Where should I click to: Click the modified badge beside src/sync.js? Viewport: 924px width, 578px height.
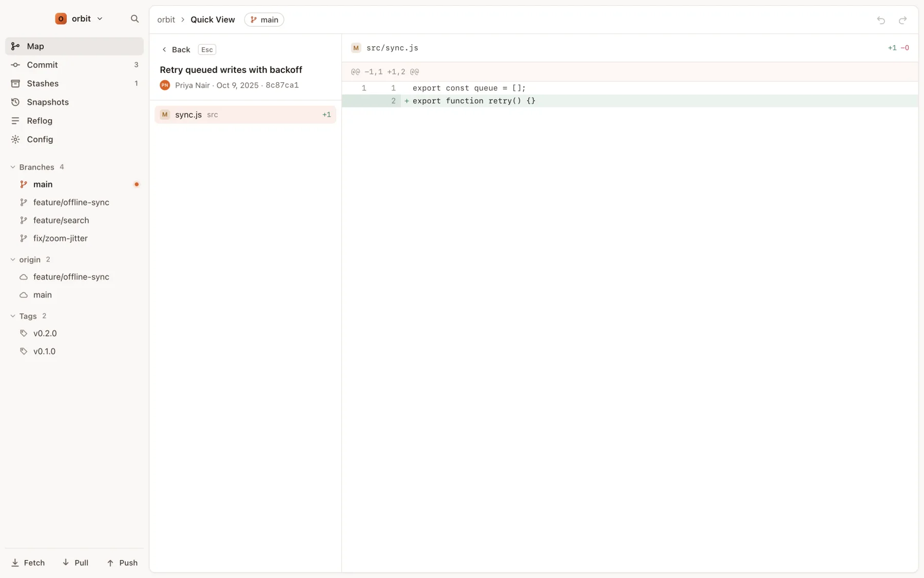(x=356, y=48)
